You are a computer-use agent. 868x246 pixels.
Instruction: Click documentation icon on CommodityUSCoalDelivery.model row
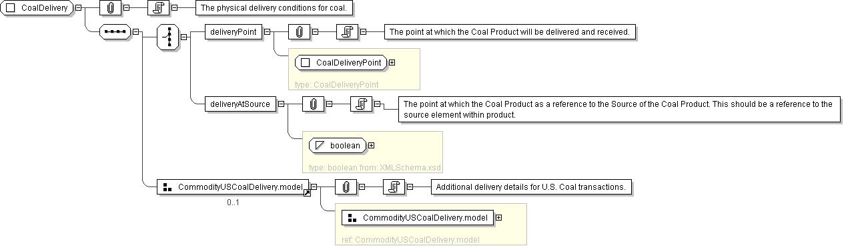point(394,187)
